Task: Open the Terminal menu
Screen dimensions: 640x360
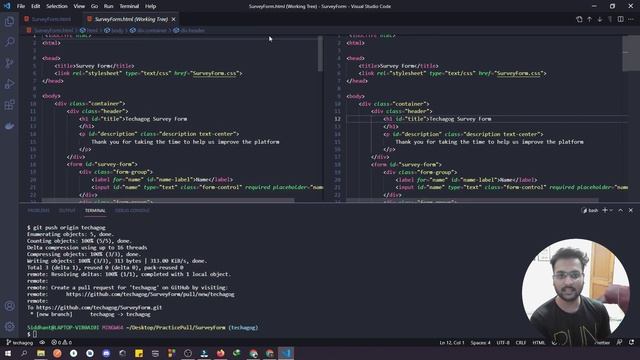Action: [129, 6]
